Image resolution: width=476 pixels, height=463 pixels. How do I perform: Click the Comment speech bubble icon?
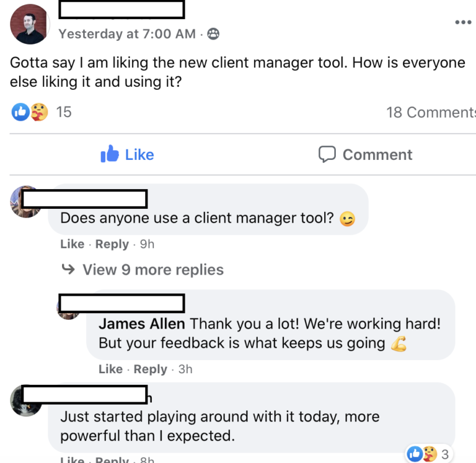point(327,154)
